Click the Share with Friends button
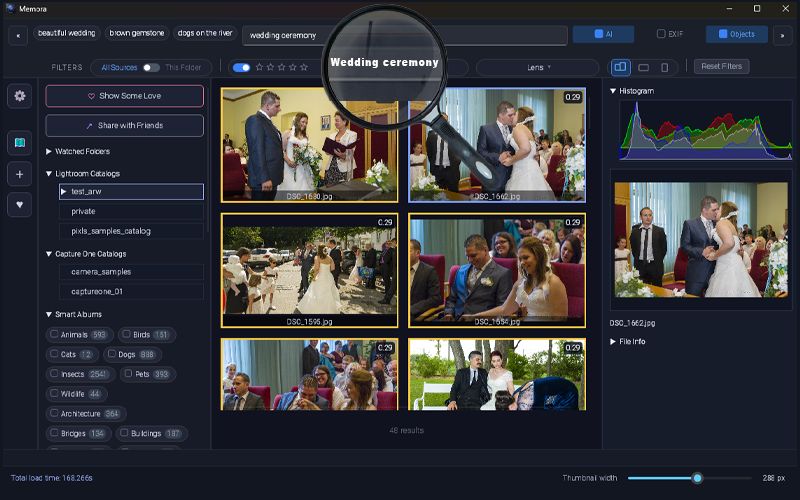800x500 pixels. (x=124, y=126)
